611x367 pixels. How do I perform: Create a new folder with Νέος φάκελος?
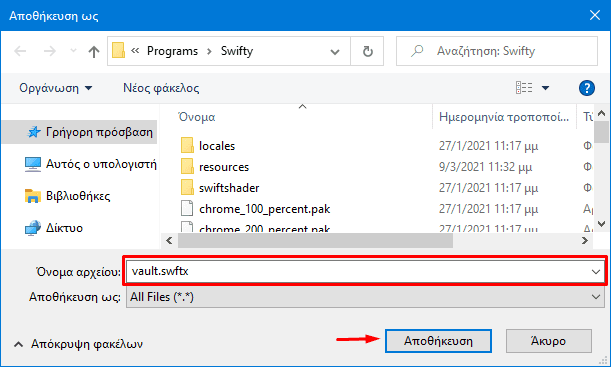[161, 88]
